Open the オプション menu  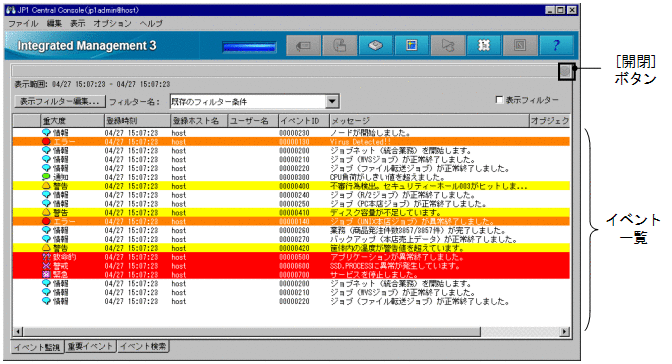coord(112,24)
